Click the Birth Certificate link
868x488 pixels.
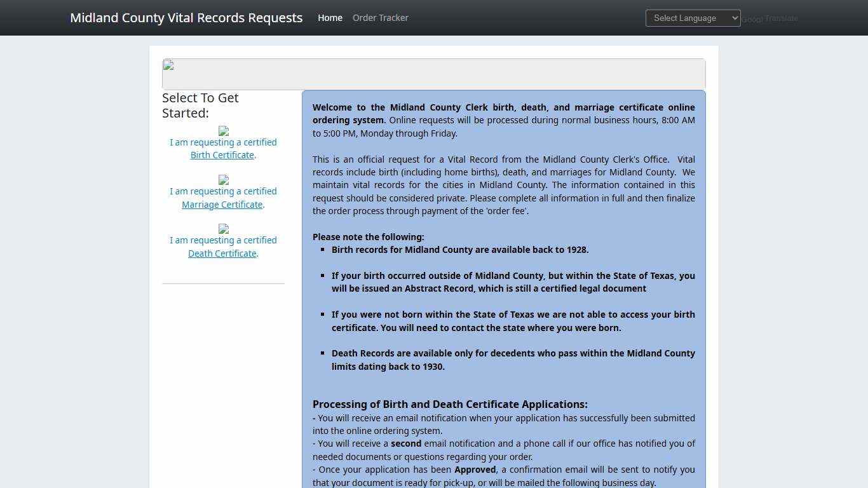(221, 154)
